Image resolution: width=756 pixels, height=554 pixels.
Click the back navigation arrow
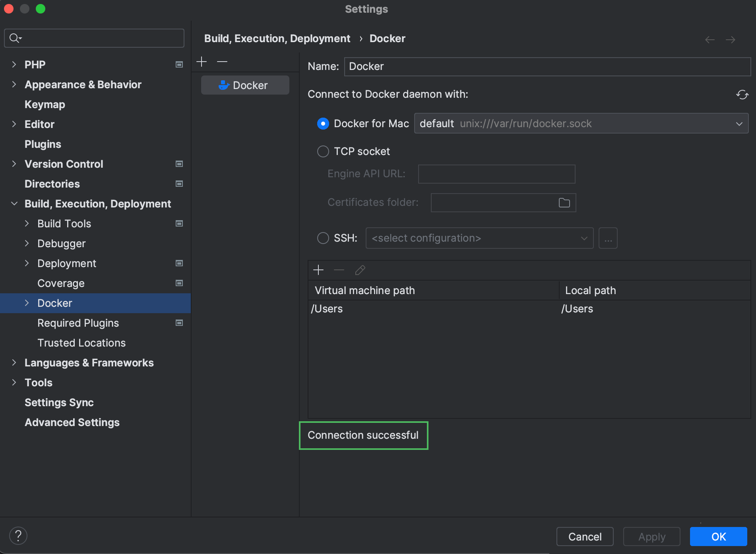pyautogui.click(x=709, y=39)
